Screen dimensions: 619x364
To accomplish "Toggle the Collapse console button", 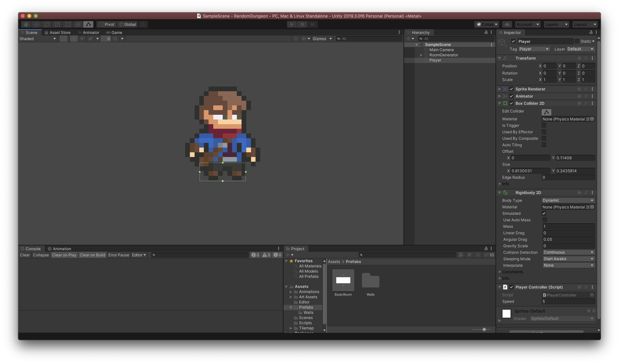I will pyautogui.click(x=41, y=255).
